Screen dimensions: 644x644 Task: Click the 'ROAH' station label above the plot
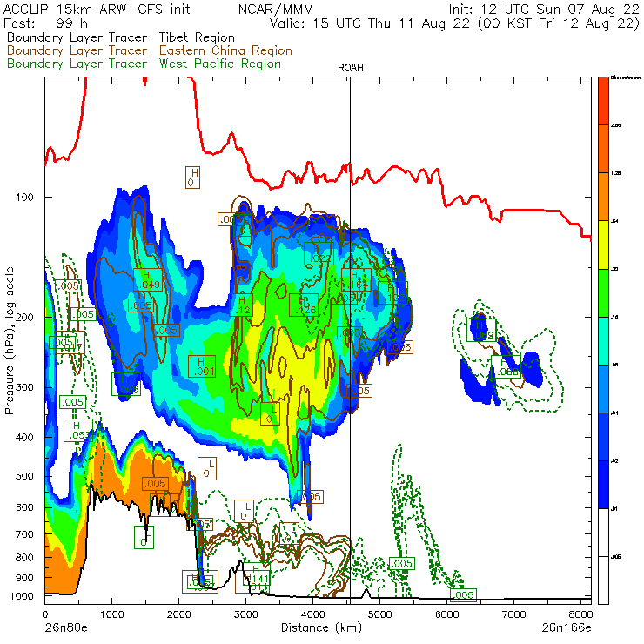(351, 68)
